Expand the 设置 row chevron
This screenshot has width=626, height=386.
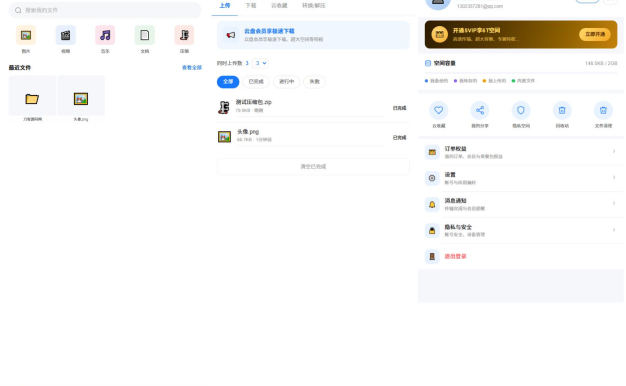(614, 177)
